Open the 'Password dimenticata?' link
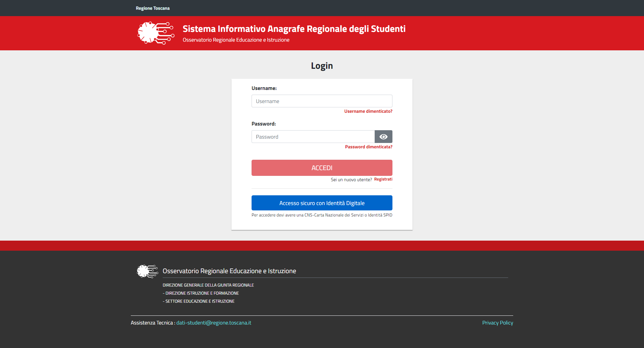The width and height of the screenshot is (644, 348). [x=368, y=147]
